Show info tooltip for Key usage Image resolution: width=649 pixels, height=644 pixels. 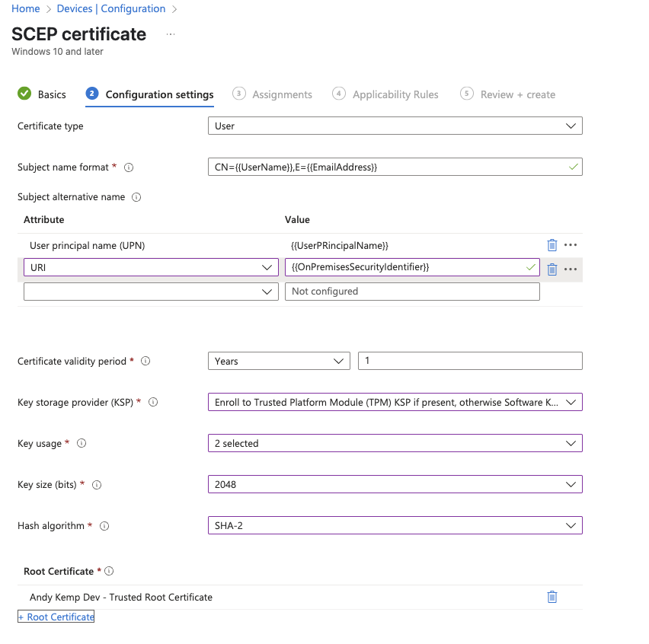pyautogui.click(x=82, y=444)
